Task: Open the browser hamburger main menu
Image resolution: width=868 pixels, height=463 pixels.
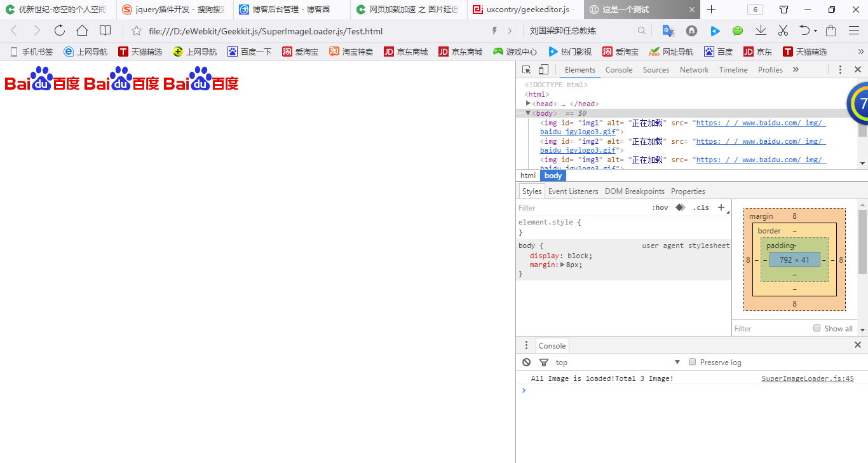Action: (854, 31)
